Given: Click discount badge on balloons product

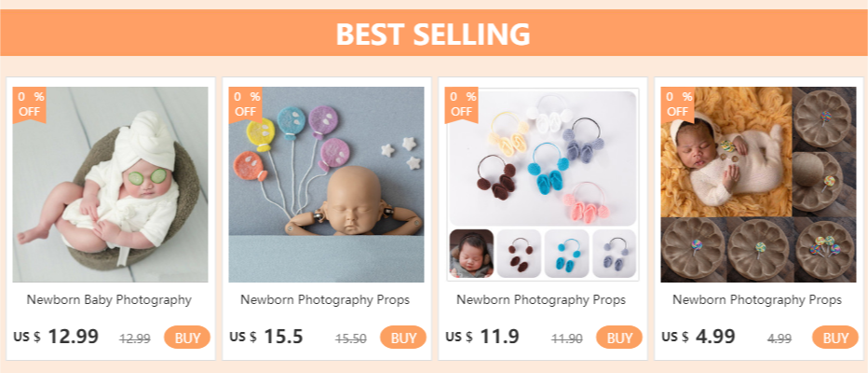Looking at the screenshot, I should (x=246, y=104).
